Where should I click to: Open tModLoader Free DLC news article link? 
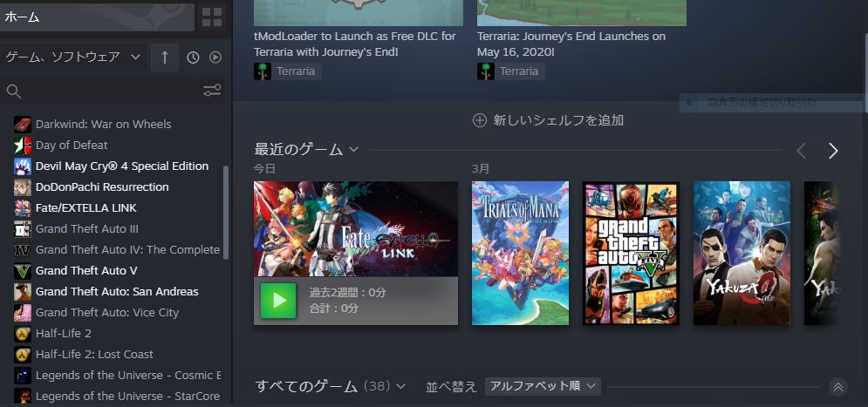pyautogui.click(x=355, y=44)
